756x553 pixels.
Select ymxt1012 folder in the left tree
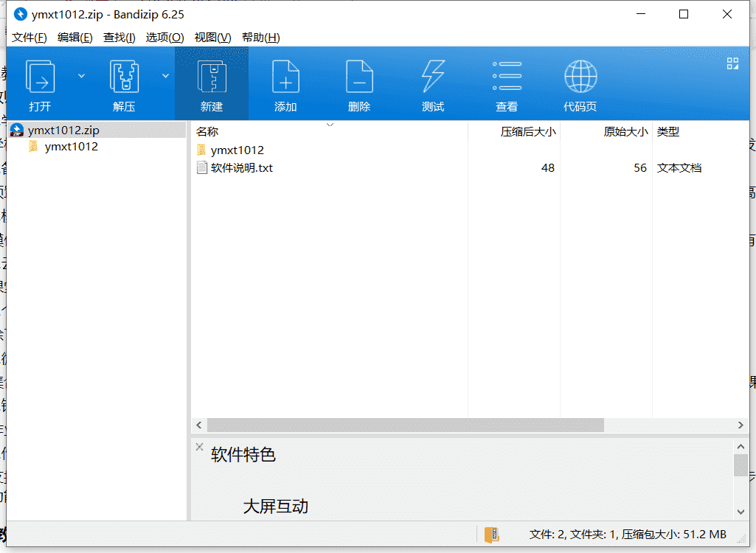point(72,147)
